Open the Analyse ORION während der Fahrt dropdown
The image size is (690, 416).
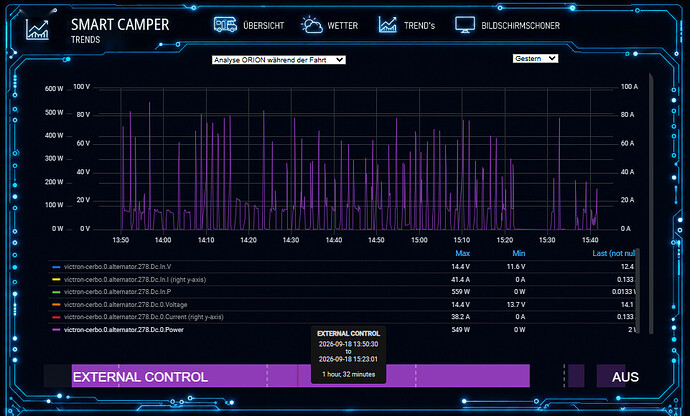279,60
